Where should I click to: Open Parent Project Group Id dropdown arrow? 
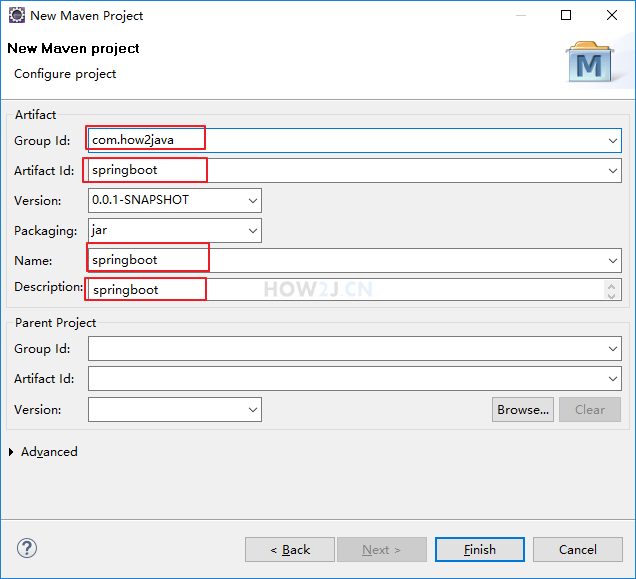click(x=612, y=349)
